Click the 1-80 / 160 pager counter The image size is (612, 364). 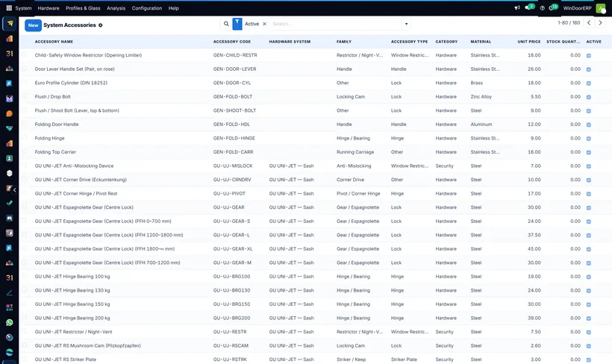pyautogui.click(x=569, y=23)
